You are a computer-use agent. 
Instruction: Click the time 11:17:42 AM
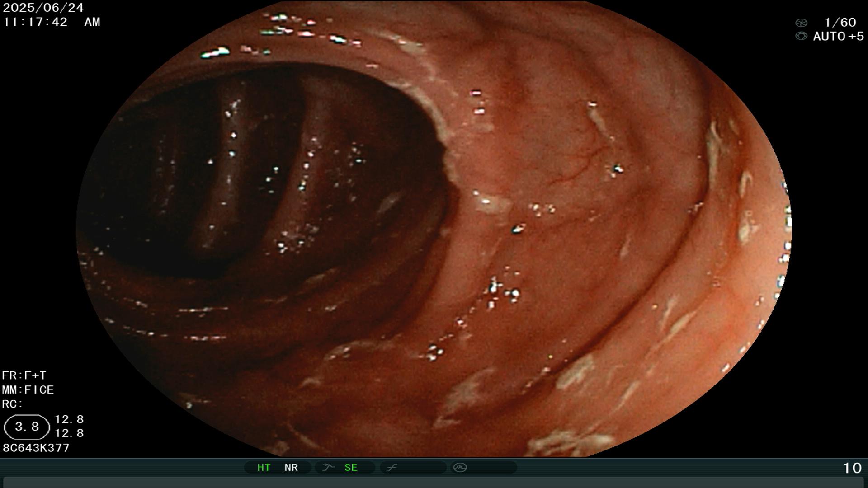point(52,22)
